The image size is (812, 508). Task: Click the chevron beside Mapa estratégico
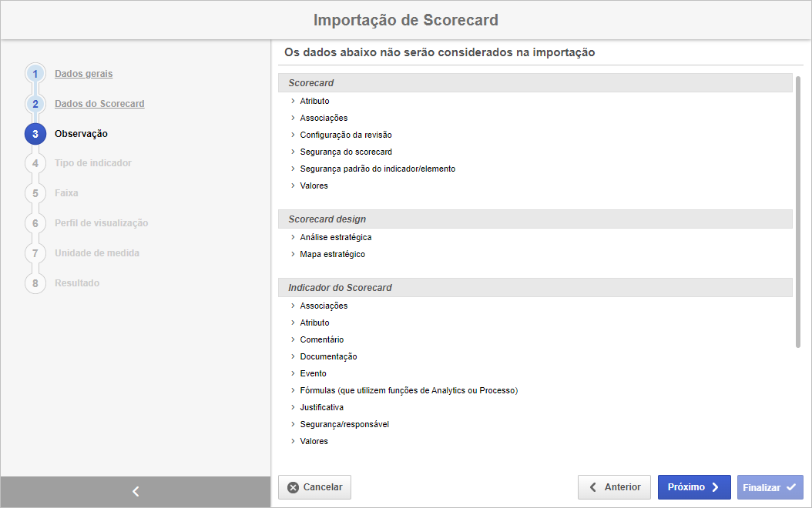pyautogui.click(x=293, y=254)
